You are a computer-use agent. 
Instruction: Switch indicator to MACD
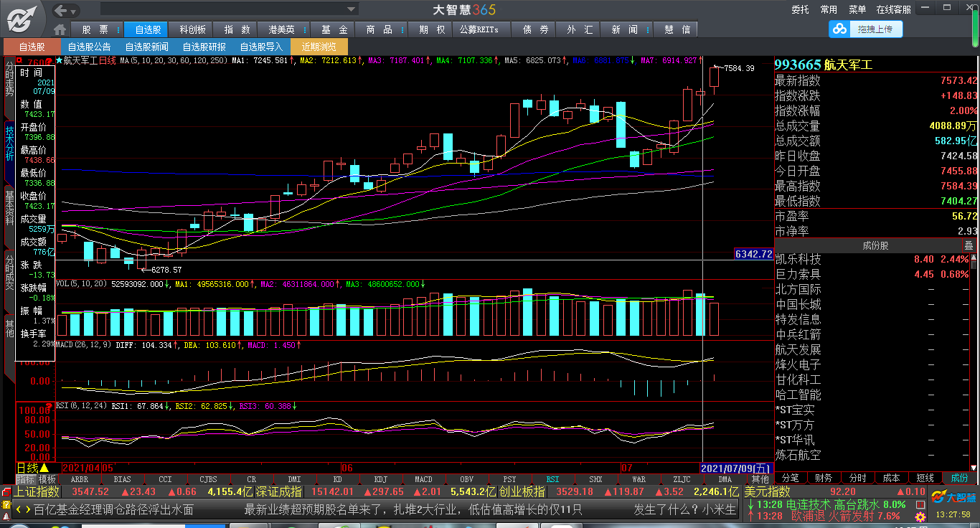[x=423, y=479]
